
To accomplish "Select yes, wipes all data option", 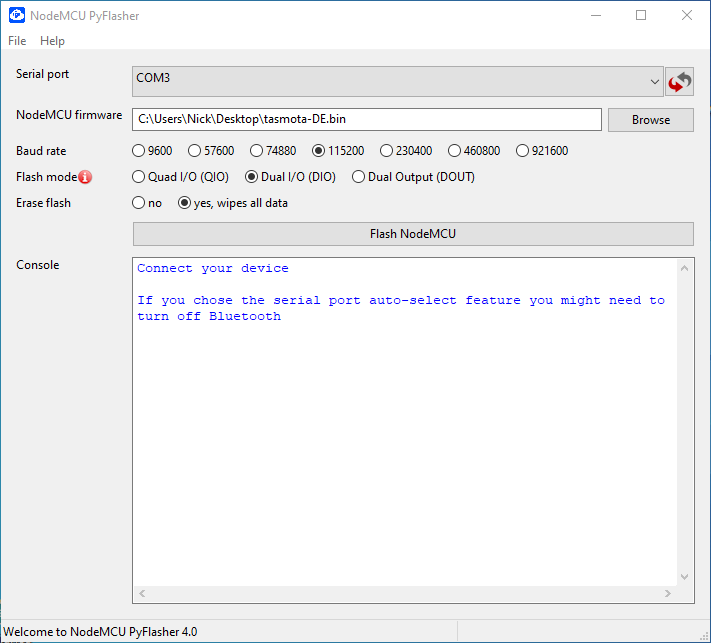I will point(184,203).
